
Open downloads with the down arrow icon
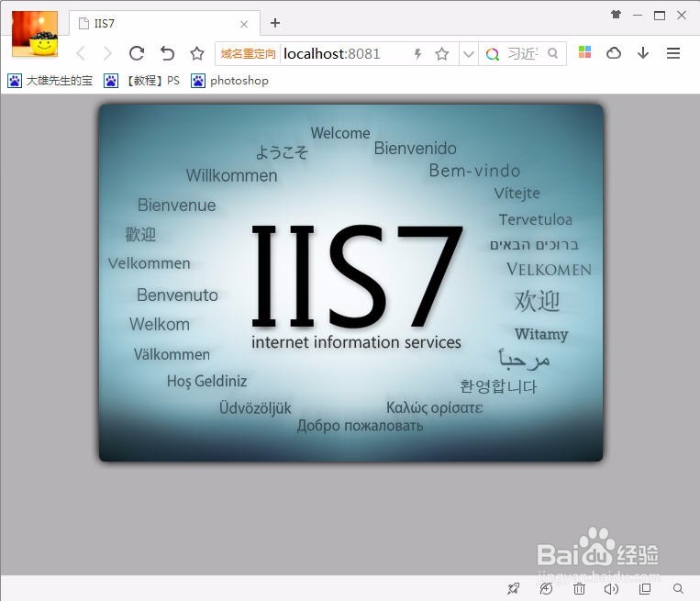tap(643, 53)
